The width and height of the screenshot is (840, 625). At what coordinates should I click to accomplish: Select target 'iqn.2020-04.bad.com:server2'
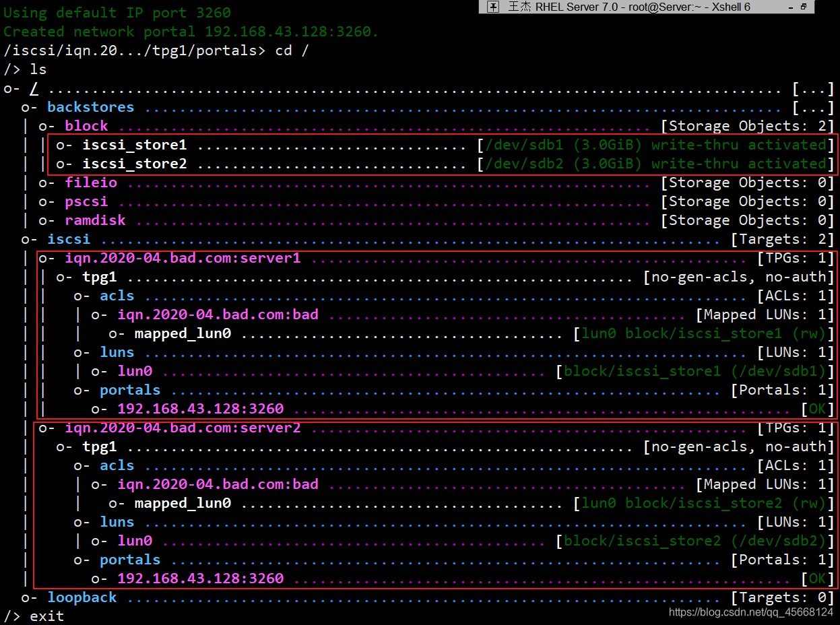click(183, 427)
